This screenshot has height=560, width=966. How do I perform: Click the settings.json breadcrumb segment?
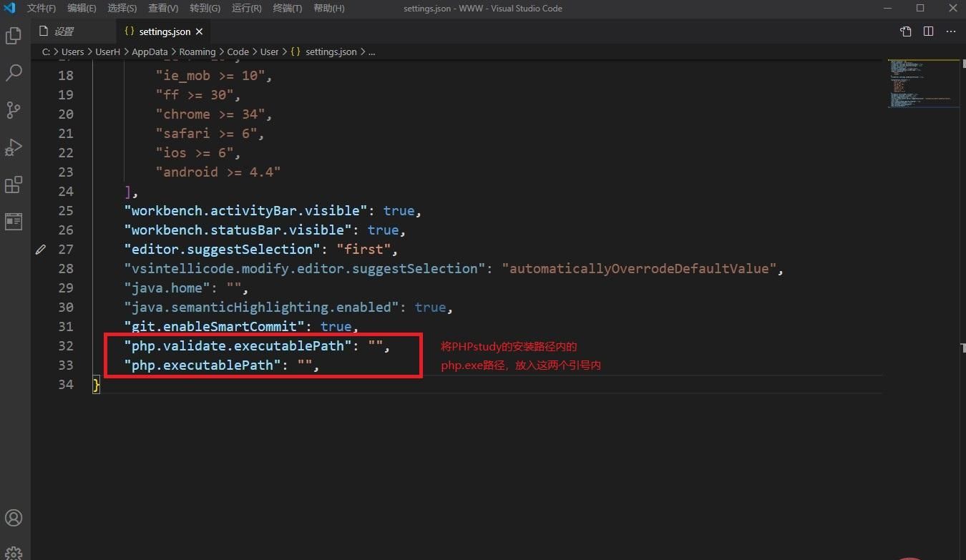tap(323, 51)
